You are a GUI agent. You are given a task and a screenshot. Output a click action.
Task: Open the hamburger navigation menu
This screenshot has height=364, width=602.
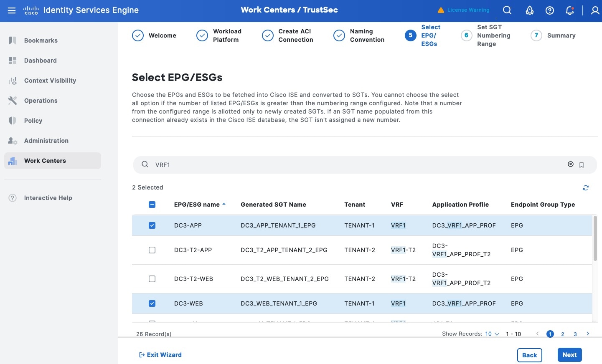pos(12,10)
